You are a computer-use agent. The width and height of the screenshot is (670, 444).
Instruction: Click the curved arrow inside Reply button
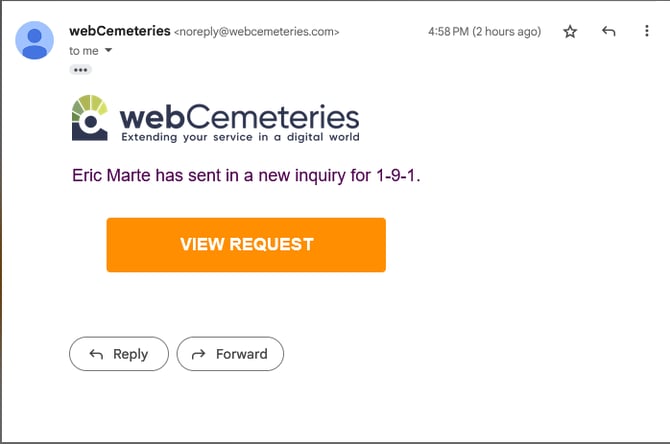click(x=96, y=354)
